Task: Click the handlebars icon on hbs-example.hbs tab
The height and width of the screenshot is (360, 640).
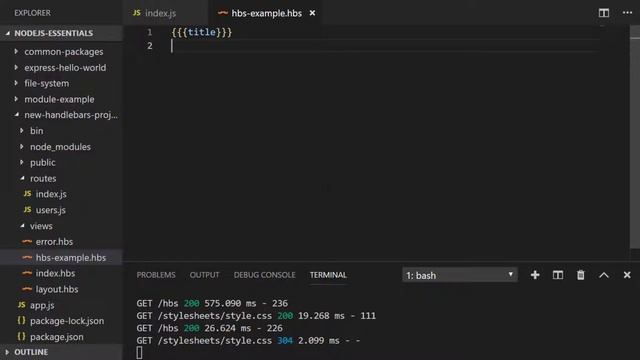Action: pyautogui.click(x=222, y=13)
